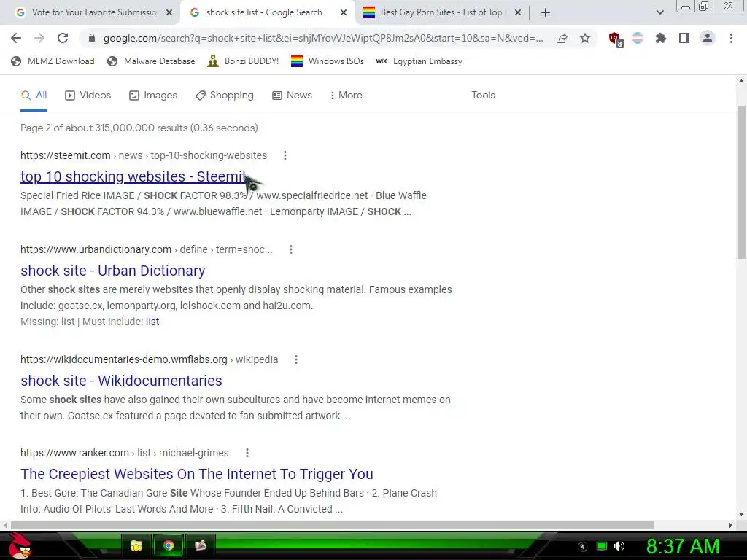Open 'shock site - Urban Dictionary' result
Image resolution: width=747 pixels, height=560 pixels.
click(113, 271)
